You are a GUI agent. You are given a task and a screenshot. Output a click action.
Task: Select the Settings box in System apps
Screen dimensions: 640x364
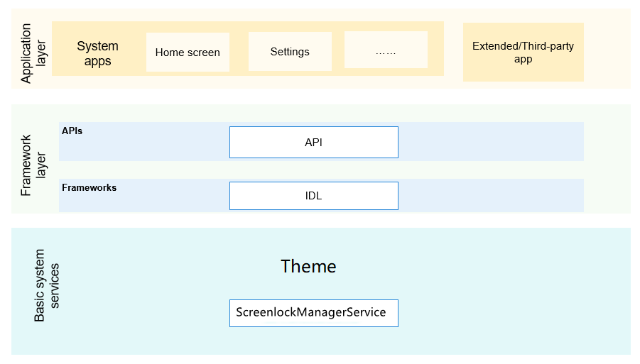coord(290,52)
